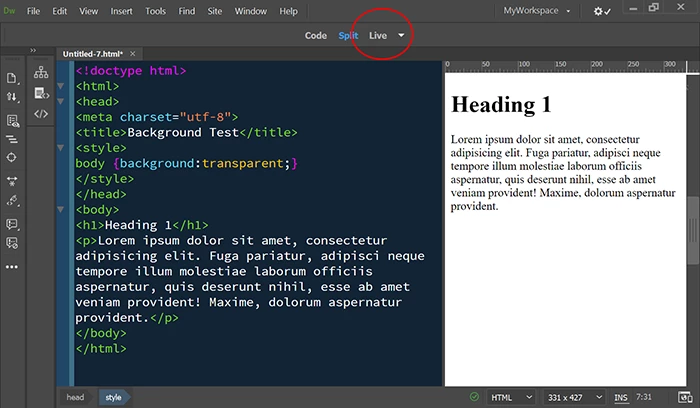700x408 pixels.
Task: Expand the toolbar using the double-arrow
Action: pos(33,50)
